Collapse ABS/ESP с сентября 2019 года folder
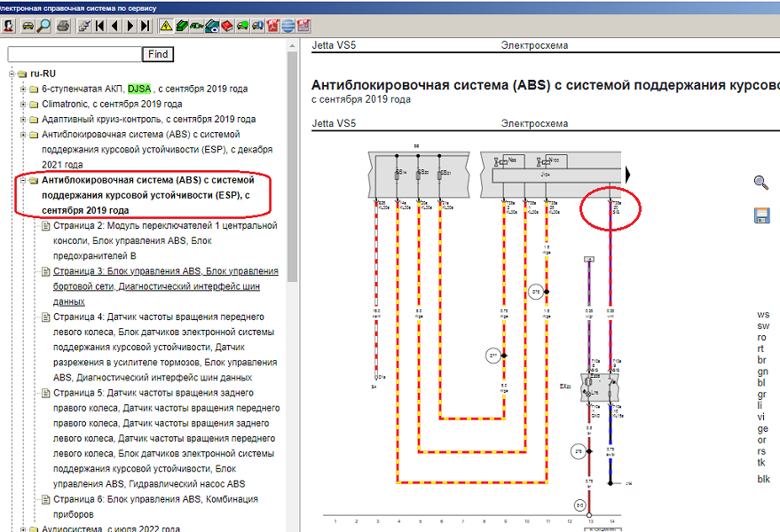This screenshot has height=532, width=780. [23, 181]
